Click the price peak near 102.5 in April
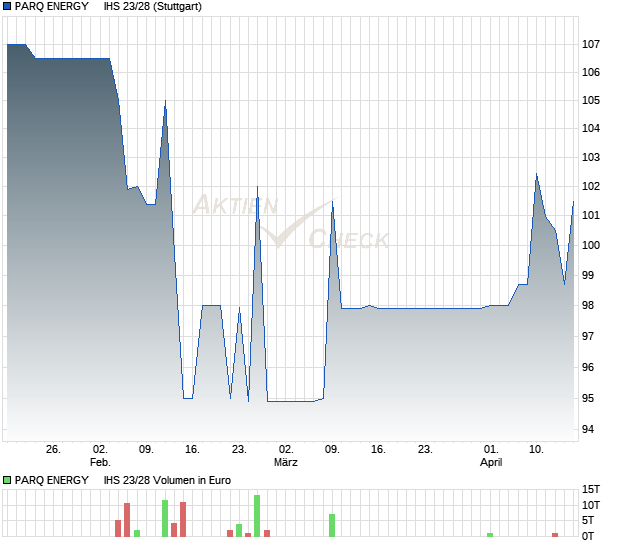Image resolution: width=620 pixels, height=546 pixels. click(x=536, y=174)
